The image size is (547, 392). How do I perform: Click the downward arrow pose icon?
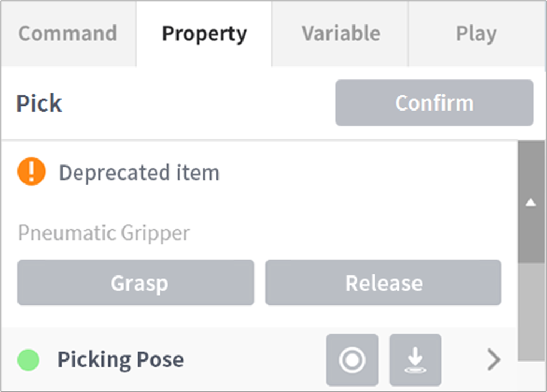coord(415,360)
